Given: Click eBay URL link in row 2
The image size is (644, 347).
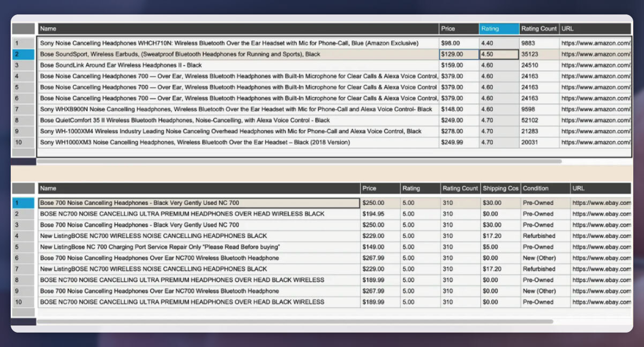Looking at the screenshot, I should tap(601, 214).
